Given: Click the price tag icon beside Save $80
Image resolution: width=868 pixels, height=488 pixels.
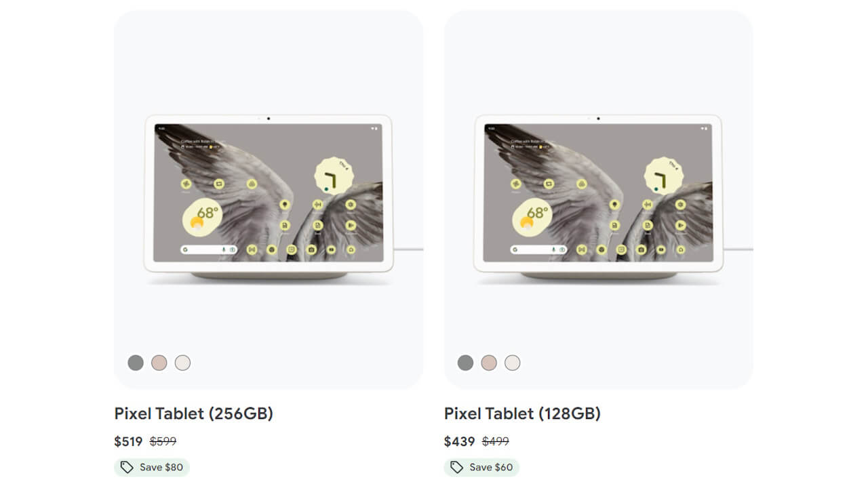Looking at the screenshot, I should [125, 467].
